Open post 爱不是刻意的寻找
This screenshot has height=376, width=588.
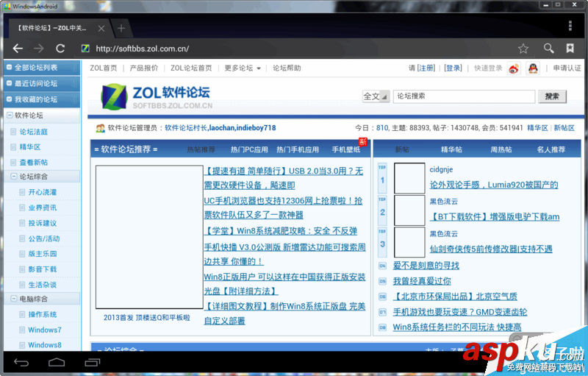[426, 266]
